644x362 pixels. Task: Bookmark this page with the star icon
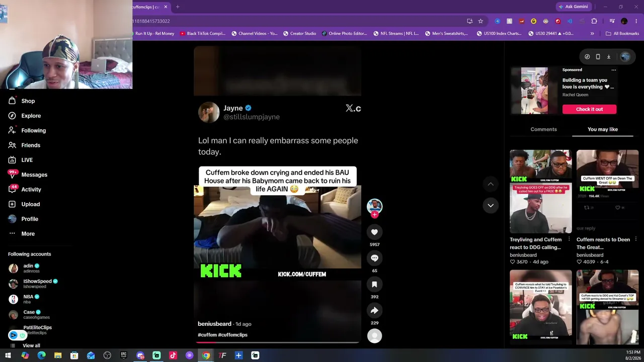[x=480, y=21]
